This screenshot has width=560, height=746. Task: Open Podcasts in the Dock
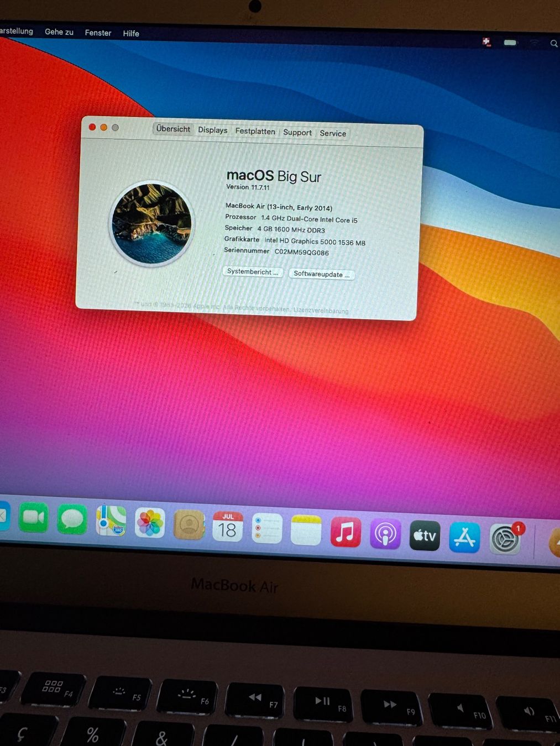pos(385,534)
